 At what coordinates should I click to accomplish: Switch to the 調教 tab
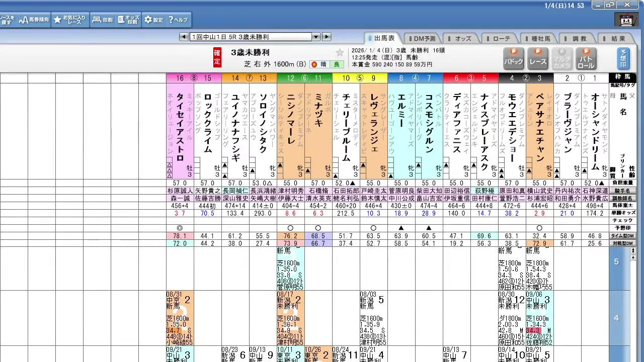pos(577,38)
